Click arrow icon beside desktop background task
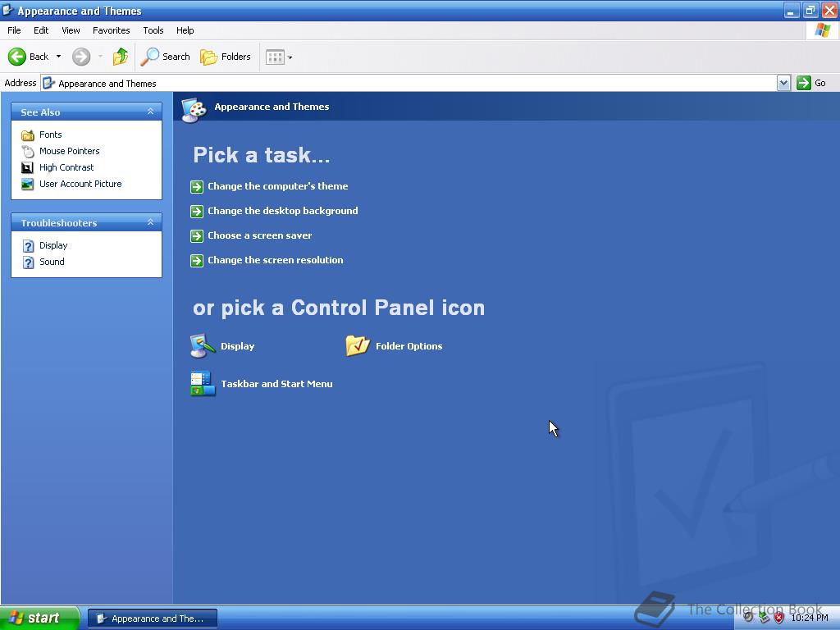 197,212
